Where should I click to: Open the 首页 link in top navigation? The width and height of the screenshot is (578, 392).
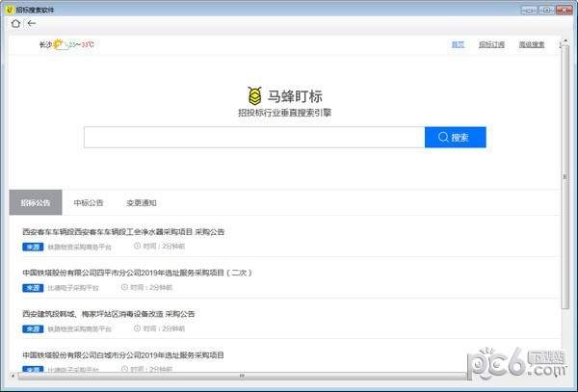(458, 44)
